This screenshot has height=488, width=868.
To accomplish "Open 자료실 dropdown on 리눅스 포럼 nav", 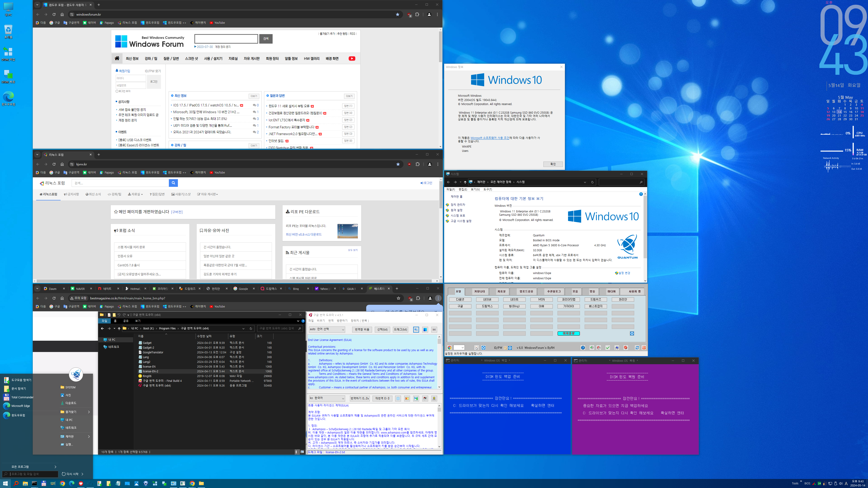I will (135, 194).
